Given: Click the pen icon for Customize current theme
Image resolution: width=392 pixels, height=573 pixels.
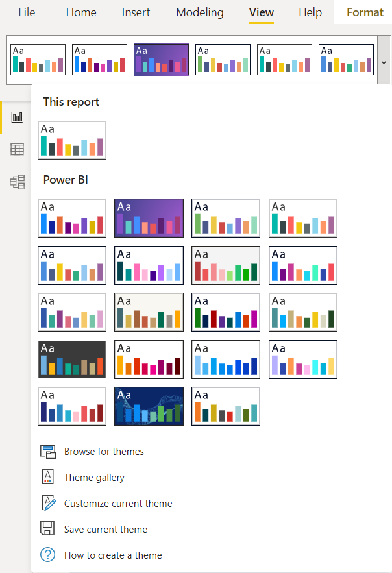Looking at the screenshot, I should (x=47, y=502).
